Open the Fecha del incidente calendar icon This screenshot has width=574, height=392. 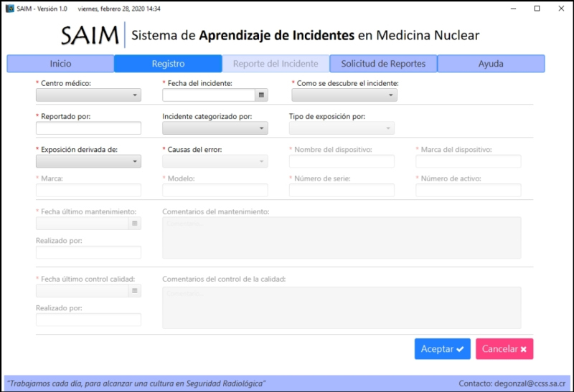click(x=262, y=95)
